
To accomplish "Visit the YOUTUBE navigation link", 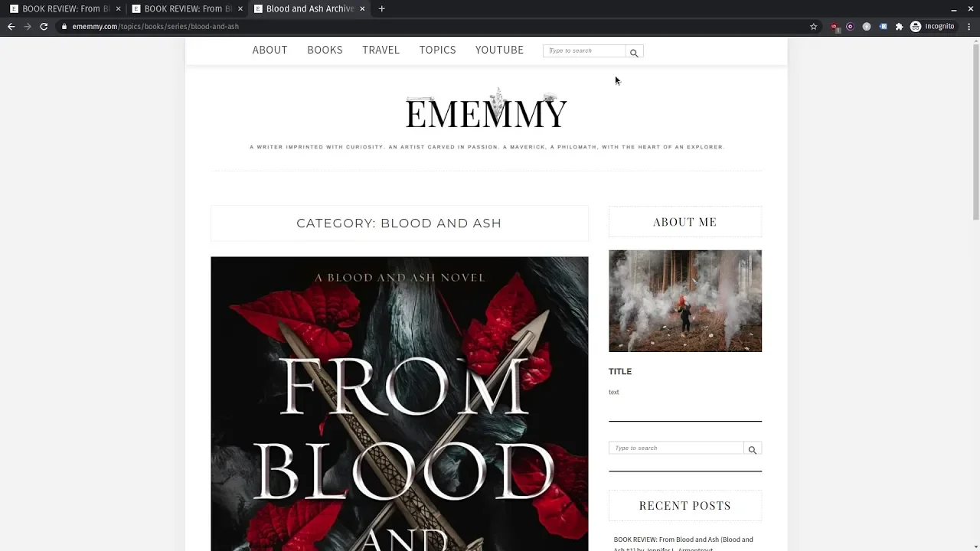I will pos(499,50).
